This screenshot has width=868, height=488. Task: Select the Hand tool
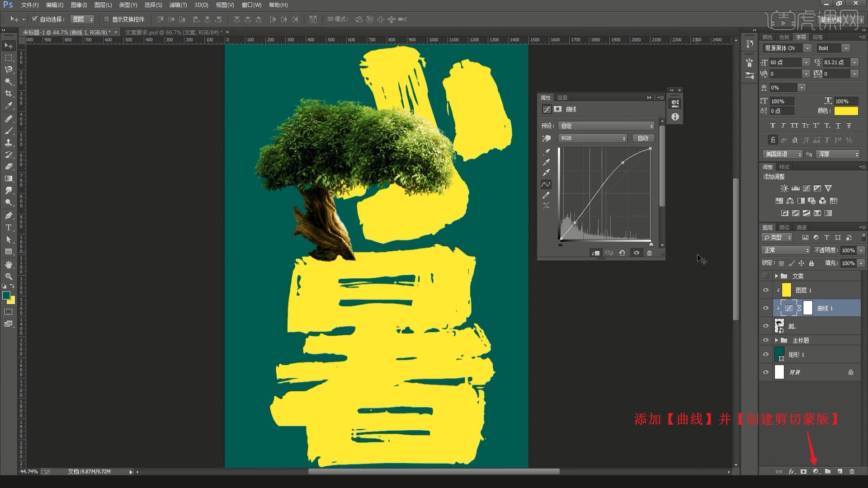(9, 264)
